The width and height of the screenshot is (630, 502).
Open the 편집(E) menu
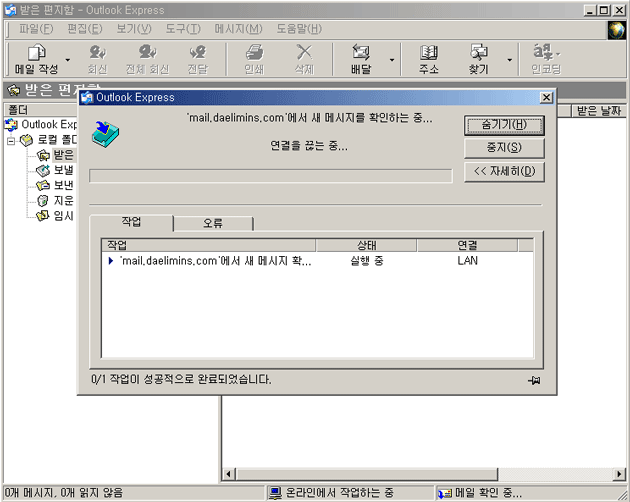coord(85,29)
